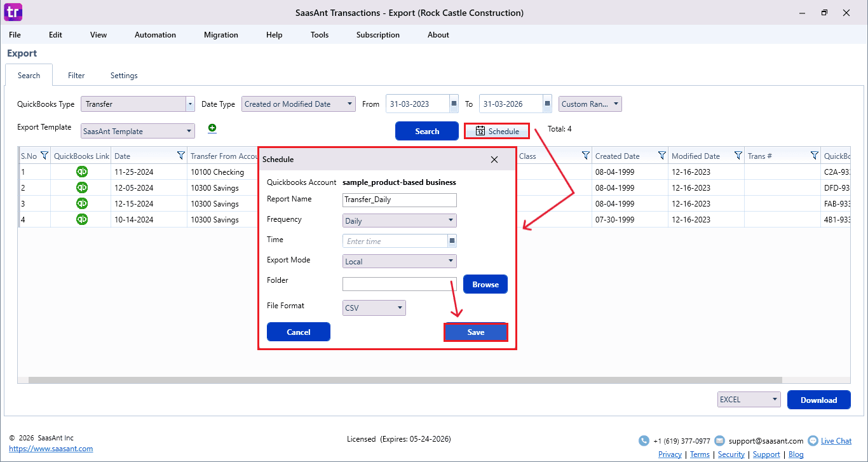Filter the Date column using funnel icon
The image size is (868, 462).
[180, 156]
